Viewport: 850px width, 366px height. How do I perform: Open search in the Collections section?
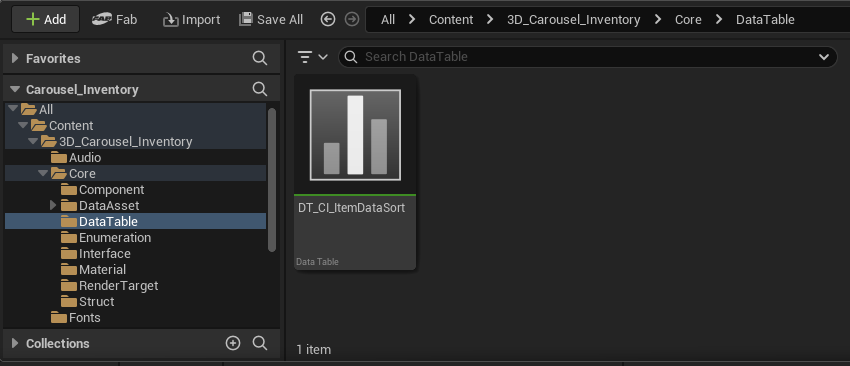click(260, 343)
